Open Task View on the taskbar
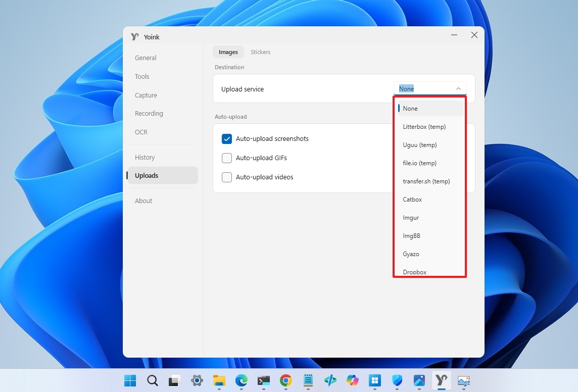The image size is (578, 392). point(174,380)
